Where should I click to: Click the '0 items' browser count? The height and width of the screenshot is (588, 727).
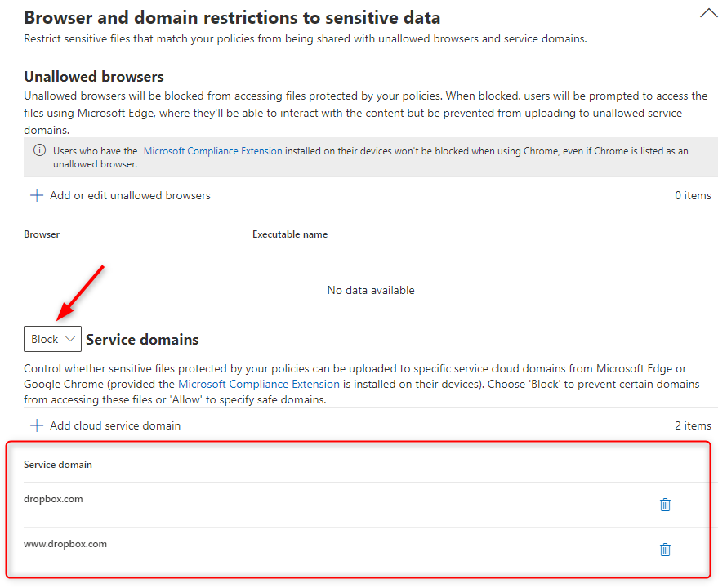pyautogui.click(x=693, y=196)
